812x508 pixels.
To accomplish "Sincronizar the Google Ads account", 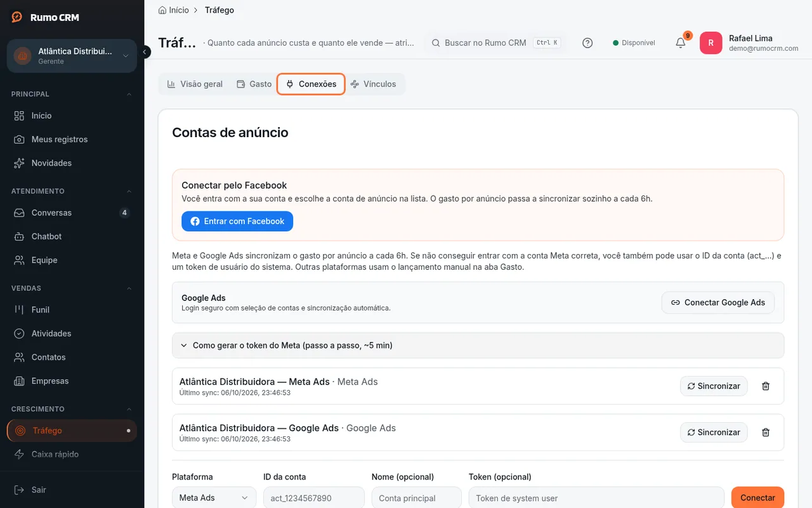I will 714,432.
